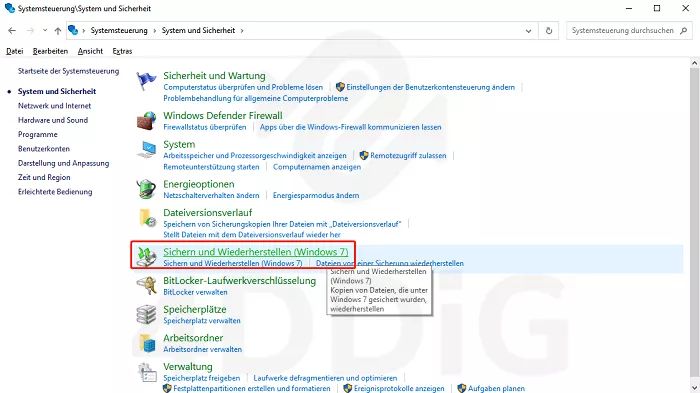Click the System computer icon

pyautogui.click(x=146, y=149)
